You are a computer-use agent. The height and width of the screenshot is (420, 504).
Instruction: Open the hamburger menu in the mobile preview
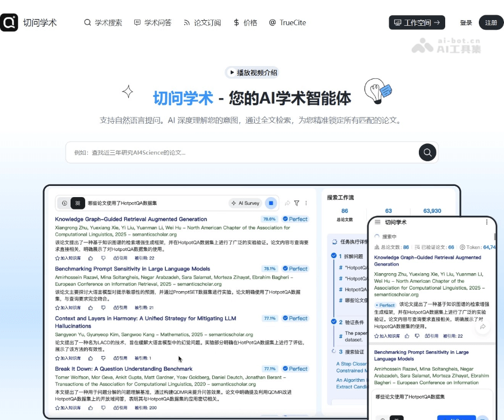point(377,222)
